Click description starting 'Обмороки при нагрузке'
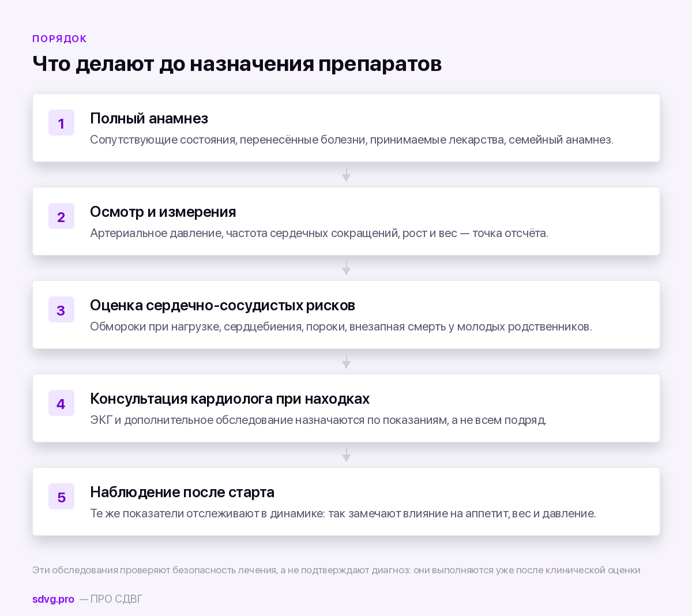The width and height of the screenshot is (692, 616). [341, 326]
